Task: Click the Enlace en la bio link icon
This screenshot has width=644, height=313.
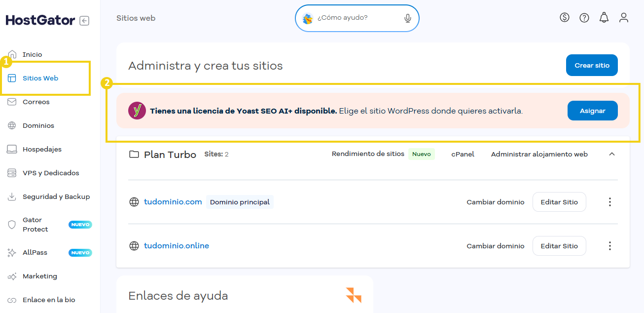Action: pos(12,300)
